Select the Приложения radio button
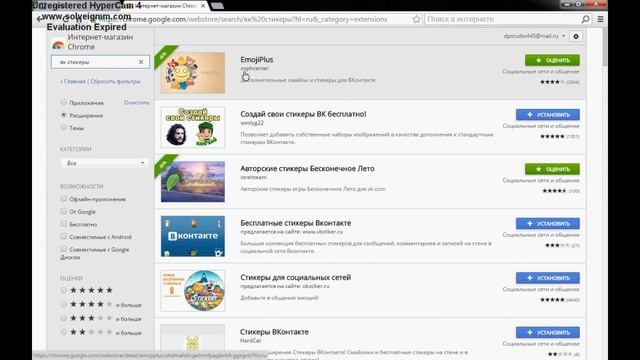The image size is (640, 360). tap(64, 102)
